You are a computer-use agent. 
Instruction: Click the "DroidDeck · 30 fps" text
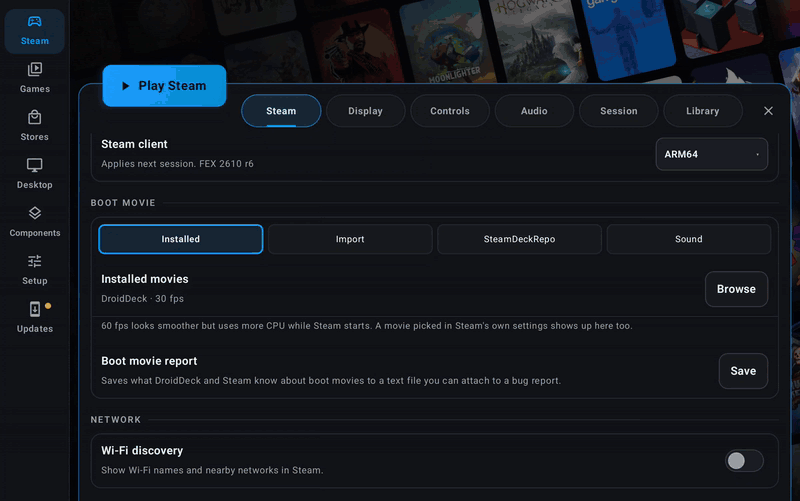(x=142, y=298)
